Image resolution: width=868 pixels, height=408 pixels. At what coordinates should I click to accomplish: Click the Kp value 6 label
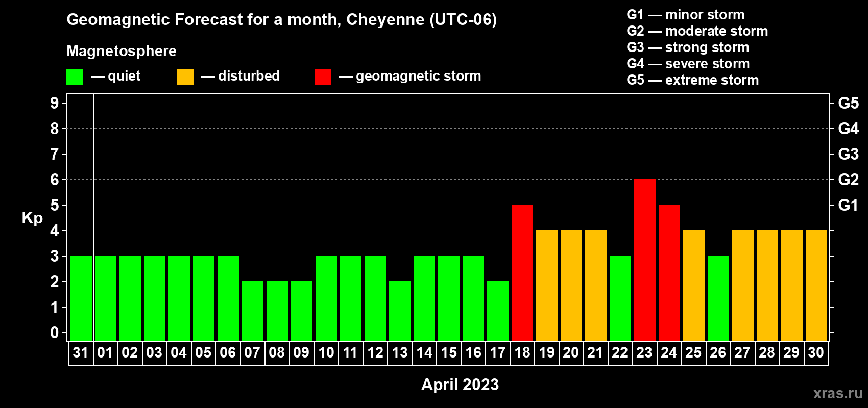55,180
